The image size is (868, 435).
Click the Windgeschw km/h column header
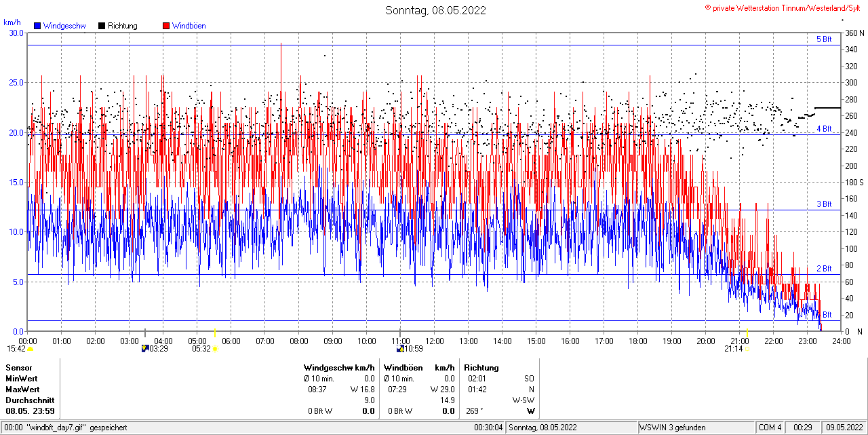click(339, 368)
